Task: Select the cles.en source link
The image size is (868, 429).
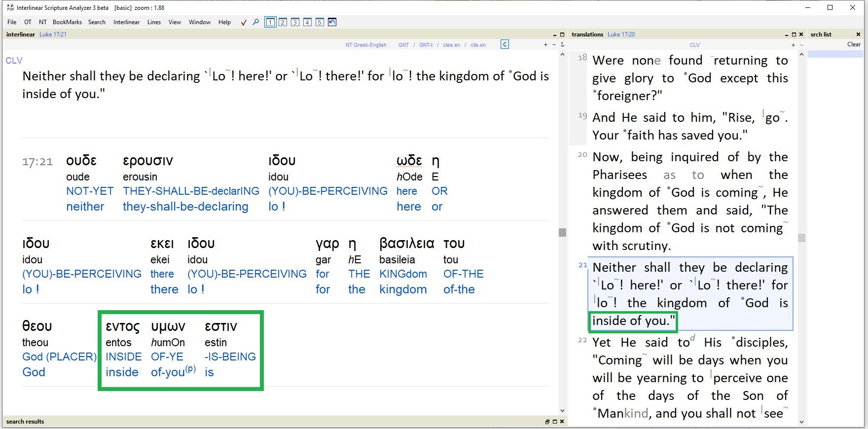Action: point(451,45)
